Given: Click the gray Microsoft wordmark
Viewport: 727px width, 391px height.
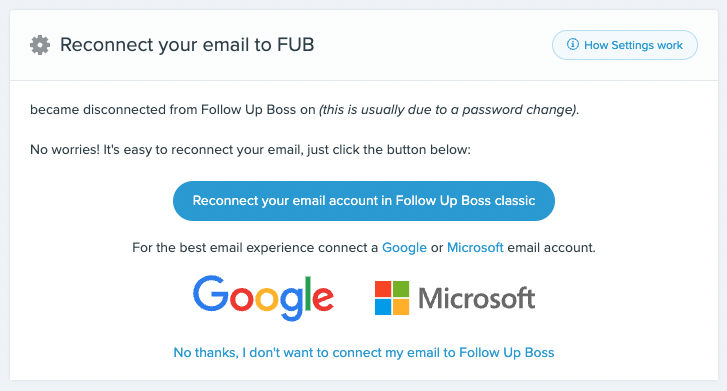Looking at the screenshot, I should pos(477,298).
